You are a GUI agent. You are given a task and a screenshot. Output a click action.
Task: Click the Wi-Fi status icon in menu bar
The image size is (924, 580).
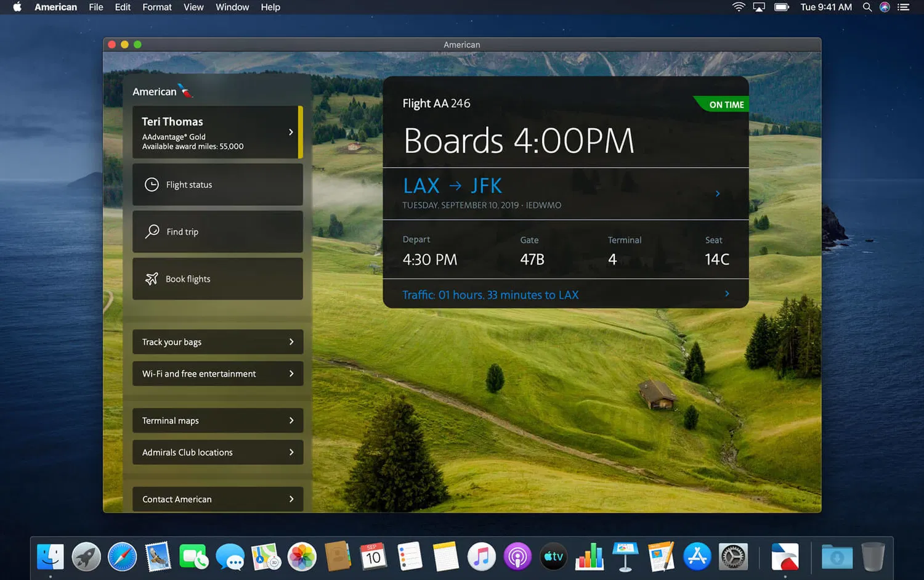739,7
